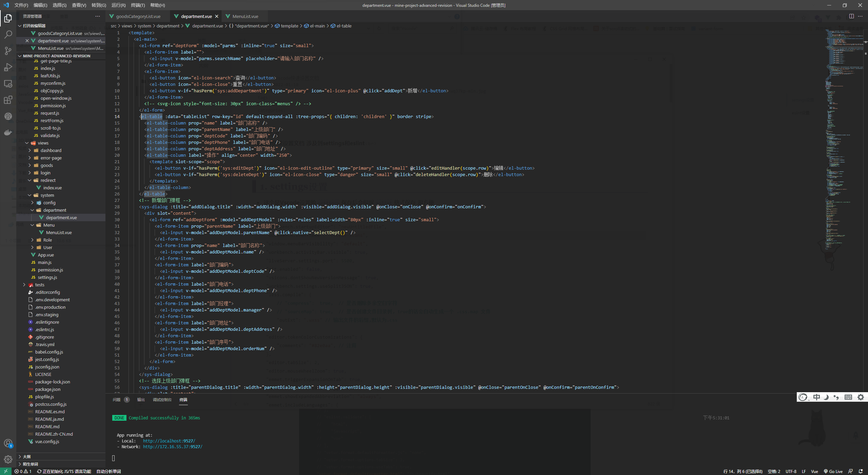Click 行 14, 列 6 cursor position
This screenshot has height=475, width=868.
[x=743, y=471]
